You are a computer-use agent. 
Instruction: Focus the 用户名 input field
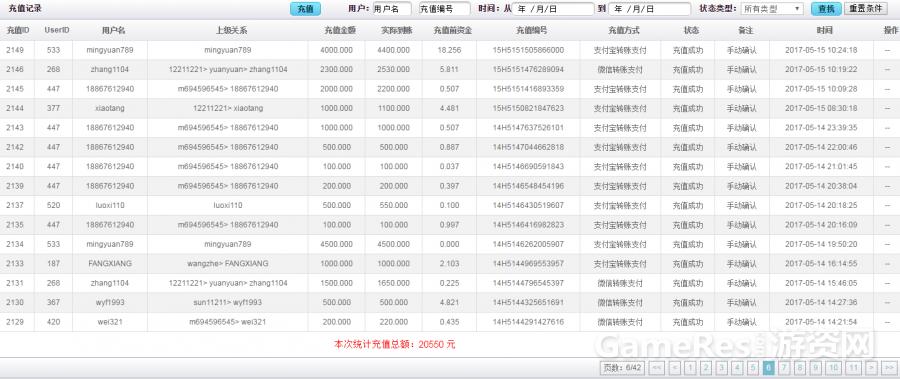392,9
